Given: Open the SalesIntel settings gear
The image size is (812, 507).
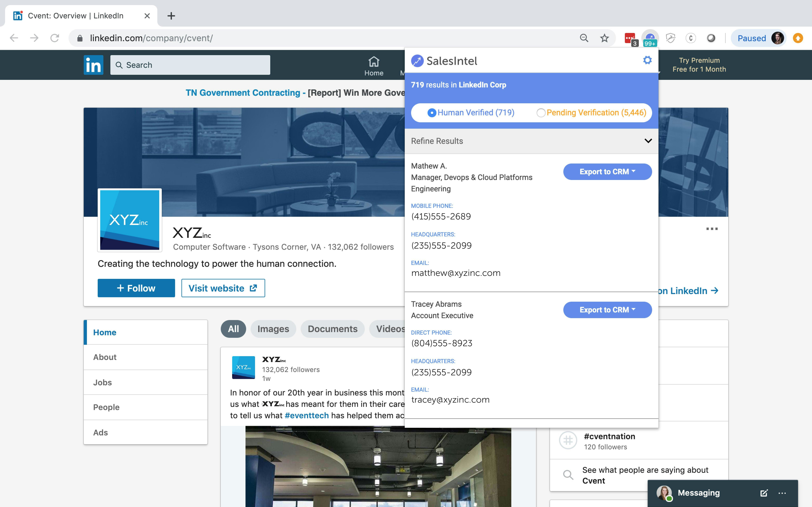Looking at the screenshot, I should (648, 60).
